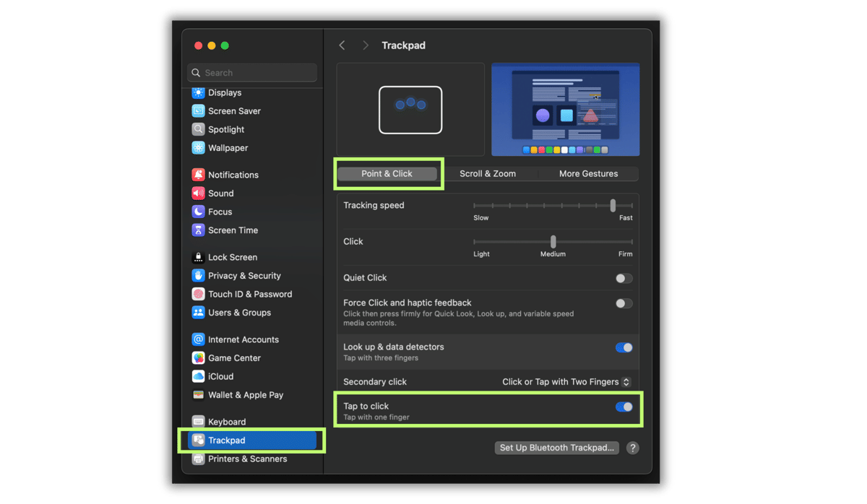The height and width of the screenshot is (504, 867).
Task: Open Wallet & Apple Pay settings
Action: tap(241, 395)
